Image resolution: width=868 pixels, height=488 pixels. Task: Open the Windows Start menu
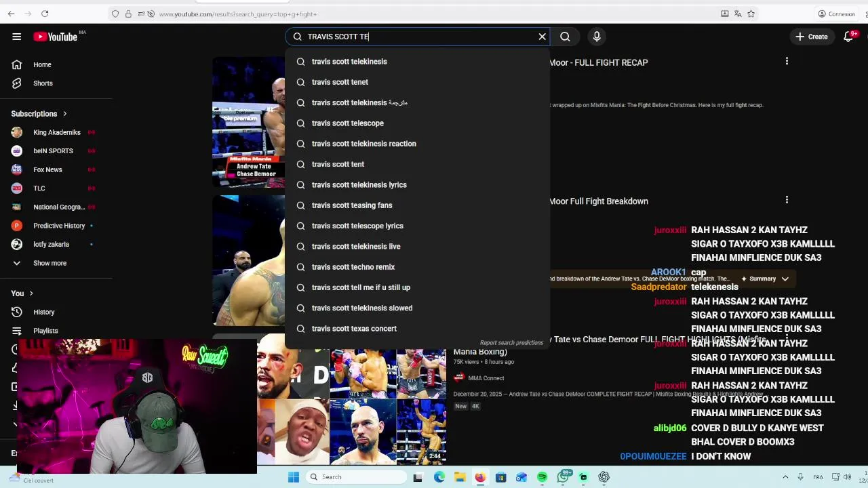pyautogui.click(x=294, y=477)
